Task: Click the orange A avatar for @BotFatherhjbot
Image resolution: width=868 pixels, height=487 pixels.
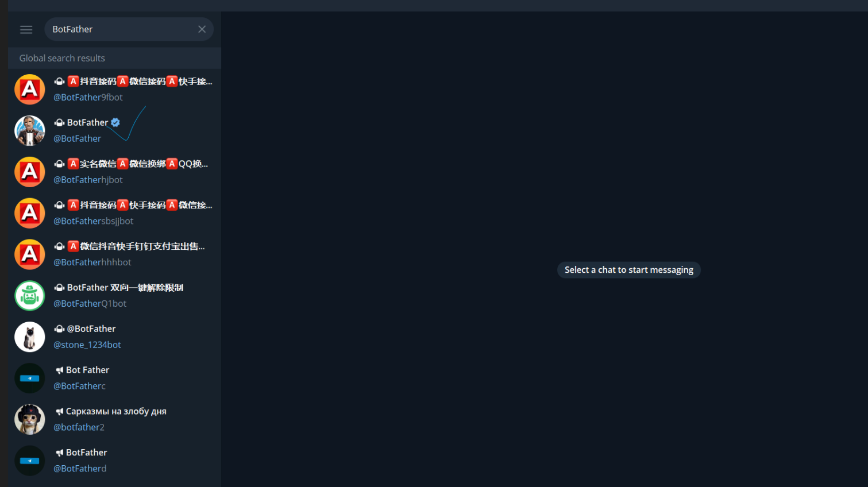Action: (30, 172)
